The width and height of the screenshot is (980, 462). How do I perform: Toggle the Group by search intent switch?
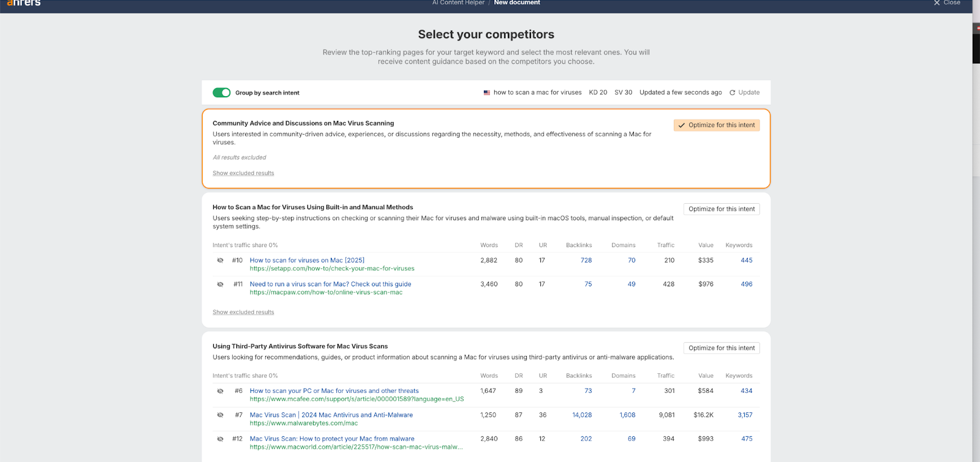(222, 92)
